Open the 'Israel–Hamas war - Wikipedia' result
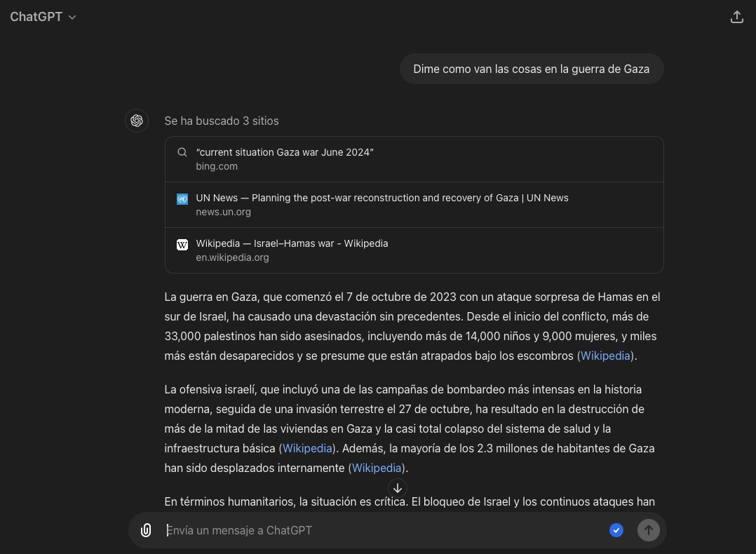The image size is (756, 554). click(x=292, y=243)
